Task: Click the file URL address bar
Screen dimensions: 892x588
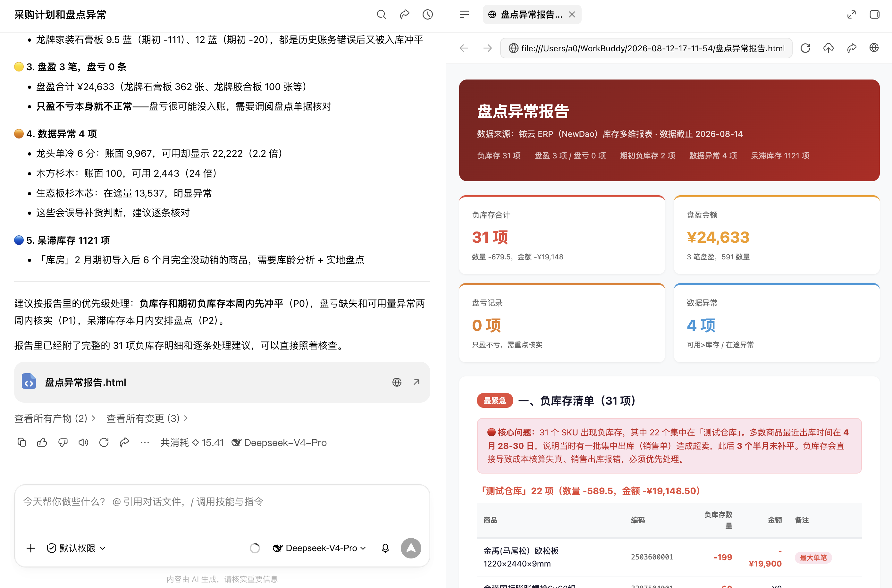Action: tap(646, 48)
